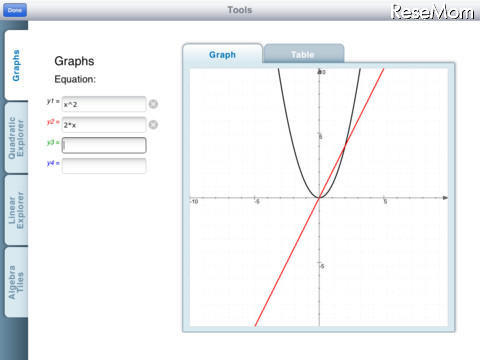
Task: Click the y1 = label
Action: (53, 101)
